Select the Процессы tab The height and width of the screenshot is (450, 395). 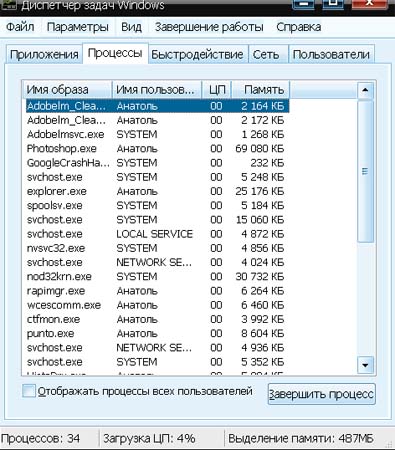(115, 53)
